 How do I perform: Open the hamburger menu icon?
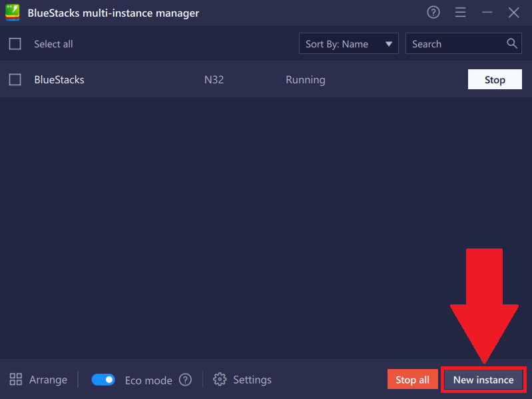[460, 13]
